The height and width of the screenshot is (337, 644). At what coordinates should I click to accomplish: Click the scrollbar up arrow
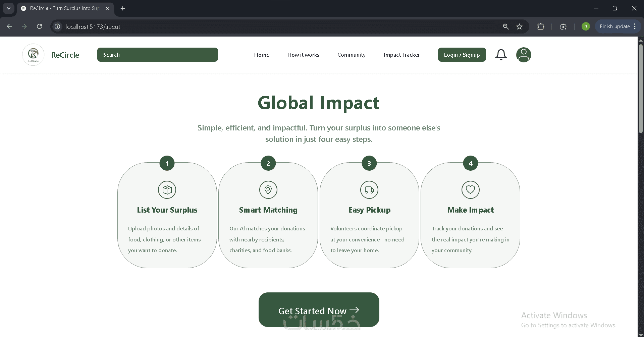[641, 40]
